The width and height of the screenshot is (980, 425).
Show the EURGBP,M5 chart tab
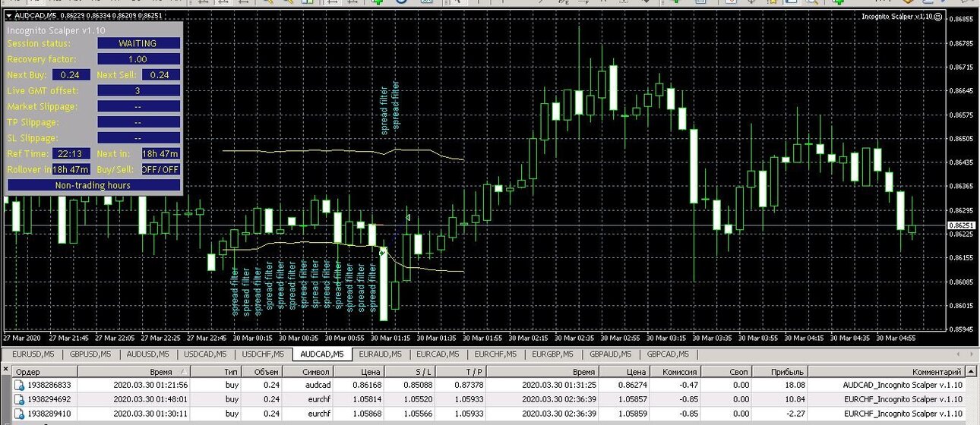click(554, 354)
